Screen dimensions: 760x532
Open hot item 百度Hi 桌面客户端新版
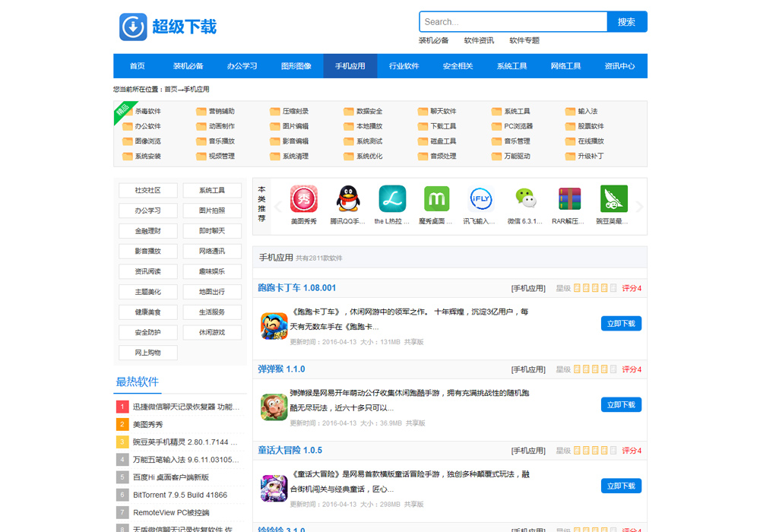point(170,477)
